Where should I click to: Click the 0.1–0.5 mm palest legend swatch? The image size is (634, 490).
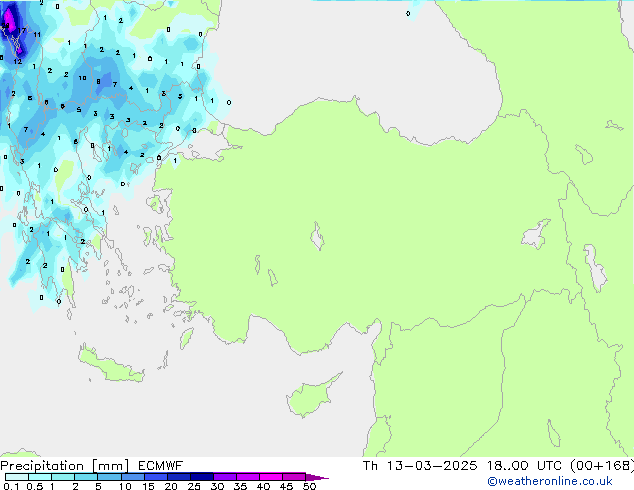[x=17, y=477]
